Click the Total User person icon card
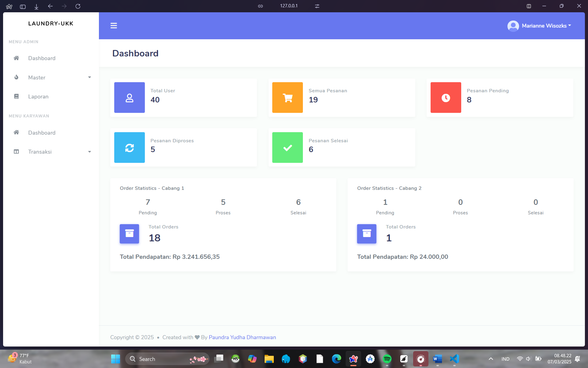588x368 pixels. [129, 98]
